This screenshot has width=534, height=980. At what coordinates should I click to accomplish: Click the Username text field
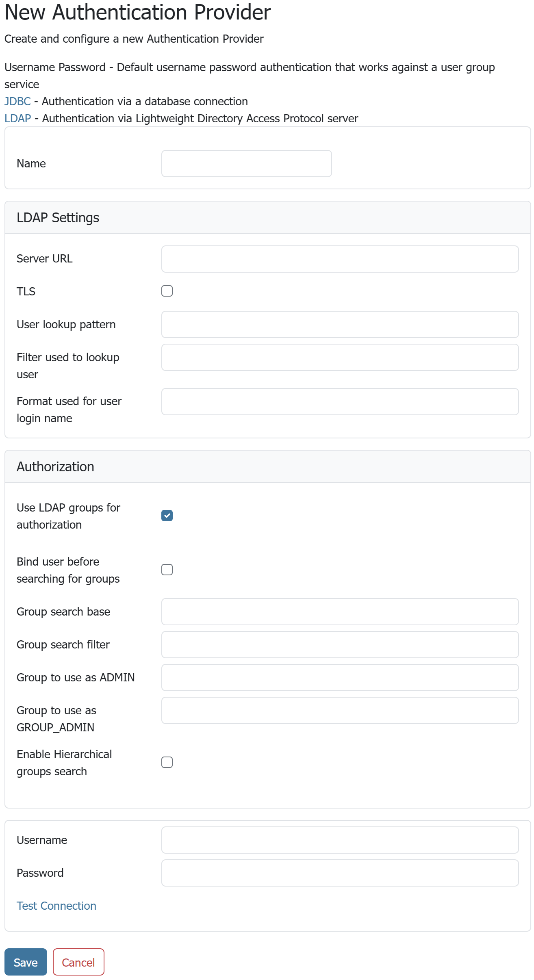(340, 840)
